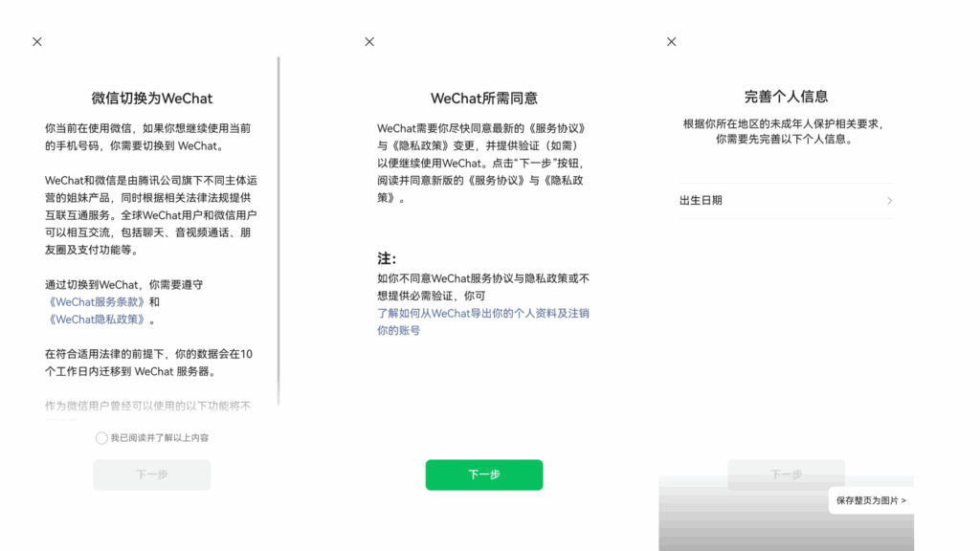Click the green 下一步 button

coord(483,474)
